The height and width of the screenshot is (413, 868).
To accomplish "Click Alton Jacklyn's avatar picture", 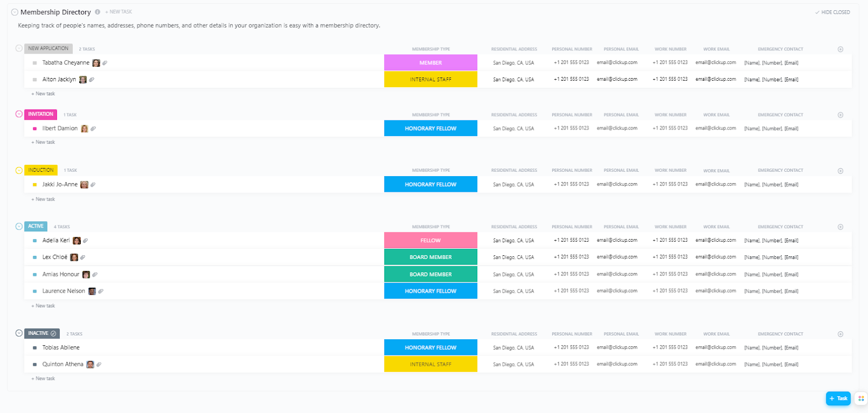I will click(83, 80).
